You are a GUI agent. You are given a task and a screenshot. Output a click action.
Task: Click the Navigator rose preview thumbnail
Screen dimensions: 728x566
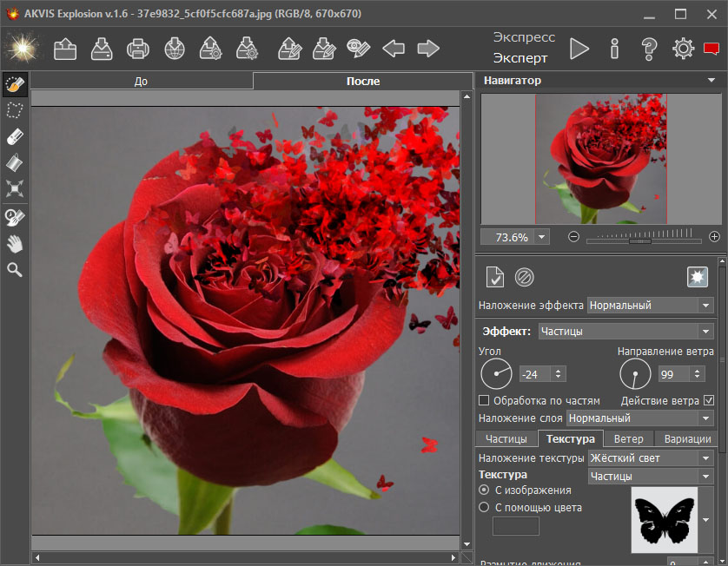pos(601,159)
